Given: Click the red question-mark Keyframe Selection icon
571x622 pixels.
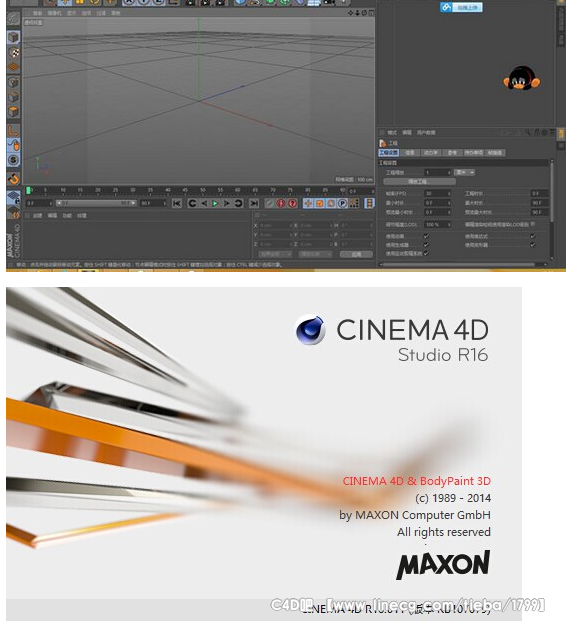Looking at the screenshot, I should (292, 203).
